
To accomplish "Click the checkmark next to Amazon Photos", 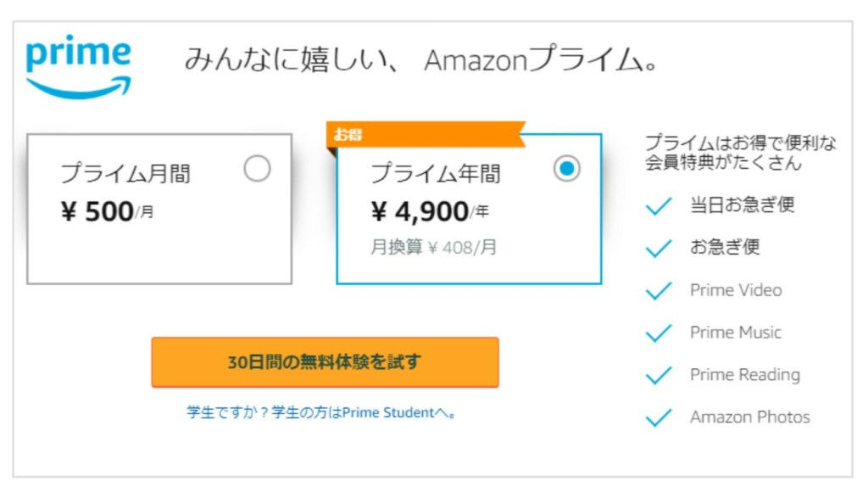I will pyautogui.click(x=659, y=418).
